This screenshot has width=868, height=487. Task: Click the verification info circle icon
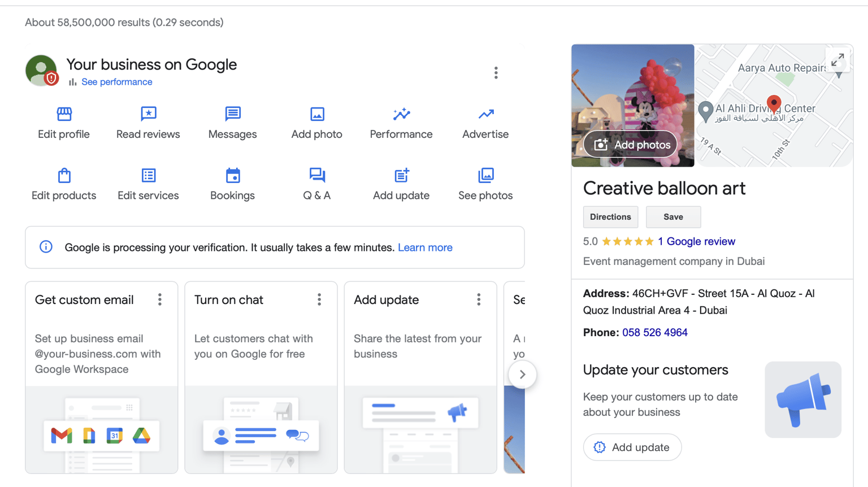point(46,247)
